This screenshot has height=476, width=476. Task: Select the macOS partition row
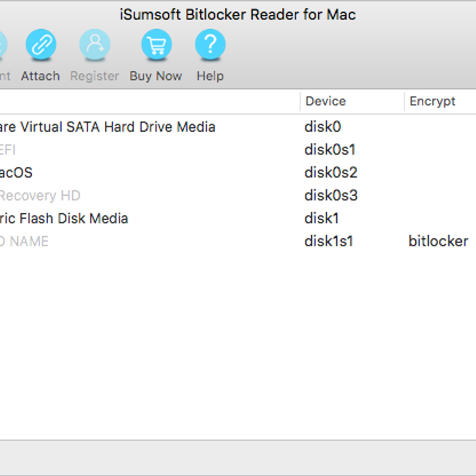[16, 173]
